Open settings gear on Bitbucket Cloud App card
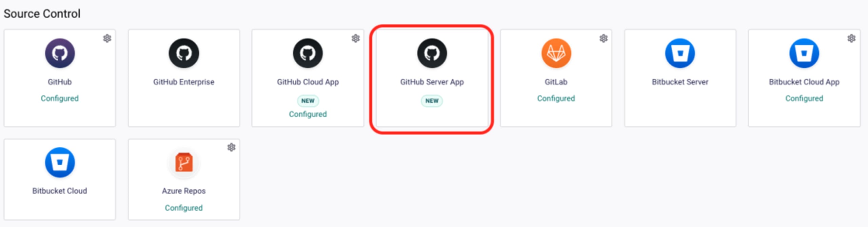Screen dimensions: 868x227 (851, 38)
